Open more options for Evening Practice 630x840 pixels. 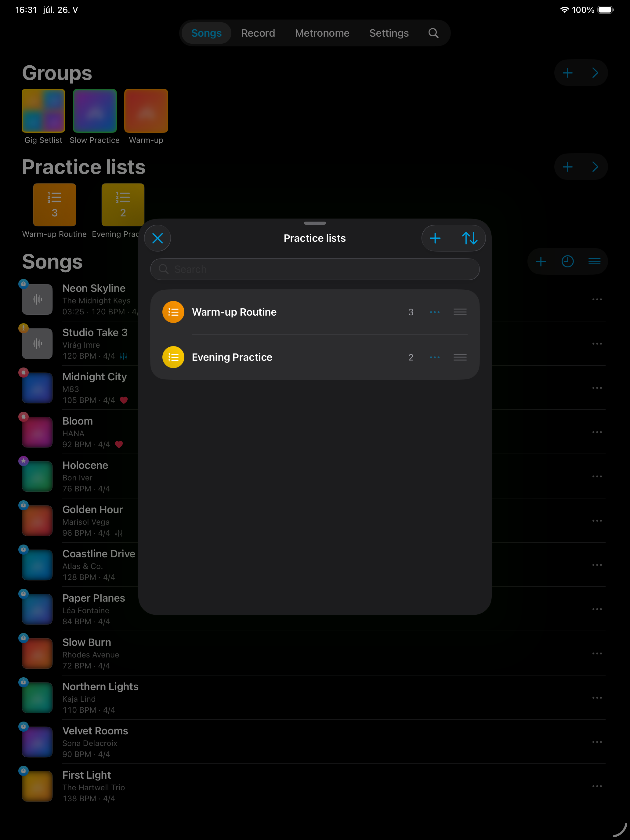434,357
